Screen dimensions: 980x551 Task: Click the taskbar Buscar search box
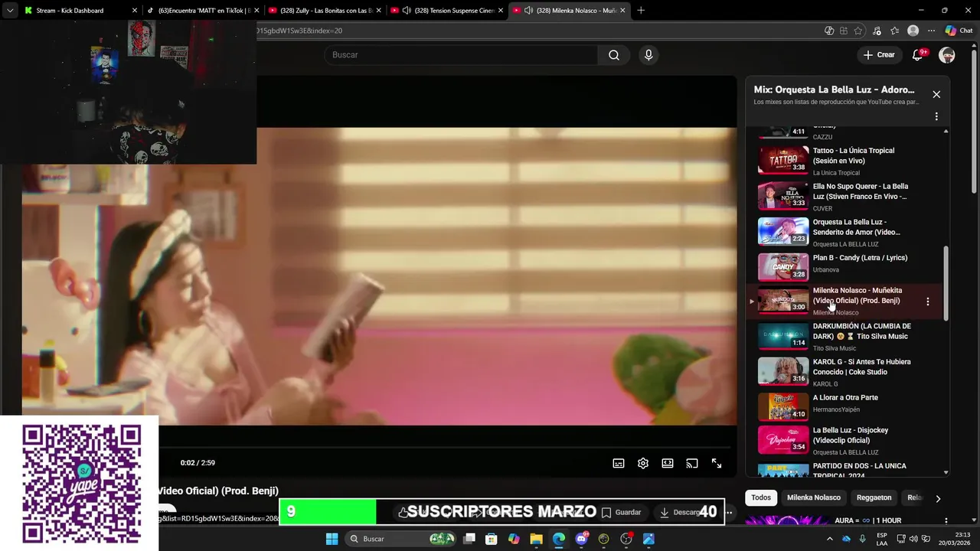401,539
